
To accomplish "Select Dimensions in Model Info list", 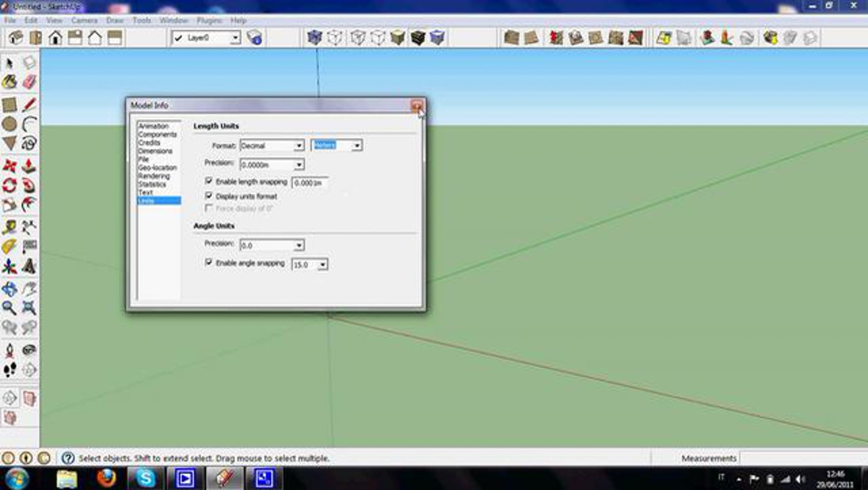I will [x=155, y=151].
